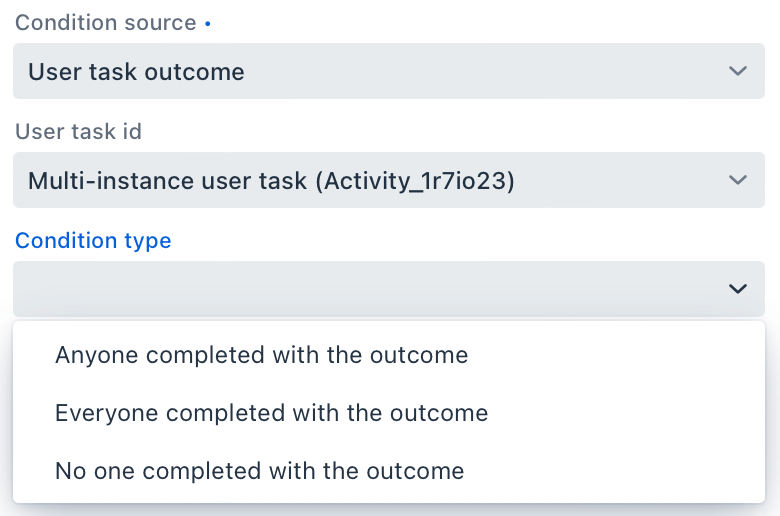This screenshot has width=780, height=516.
Task: Open the User task id dropdown
Action: coord(389,180)
